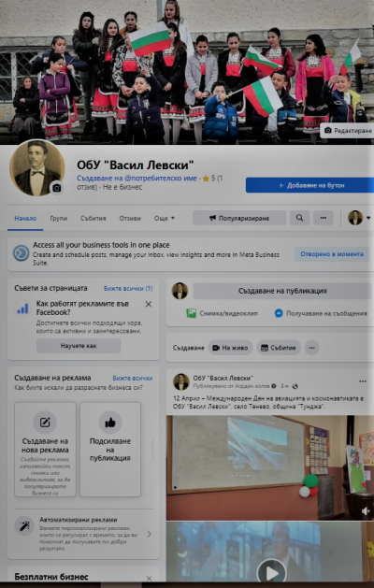Open the three-dots page options button
The image size is (374, 588).
[x=324, y=218]
